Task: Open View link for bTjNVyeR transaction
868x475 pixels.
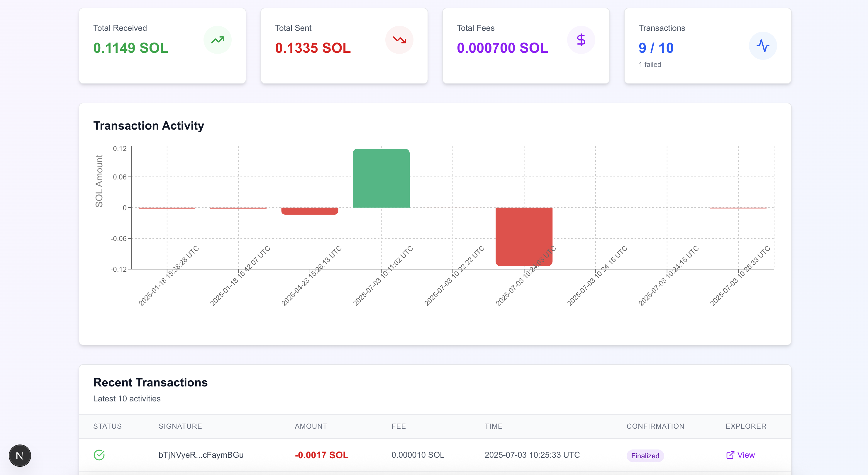Action: [746, 455]
